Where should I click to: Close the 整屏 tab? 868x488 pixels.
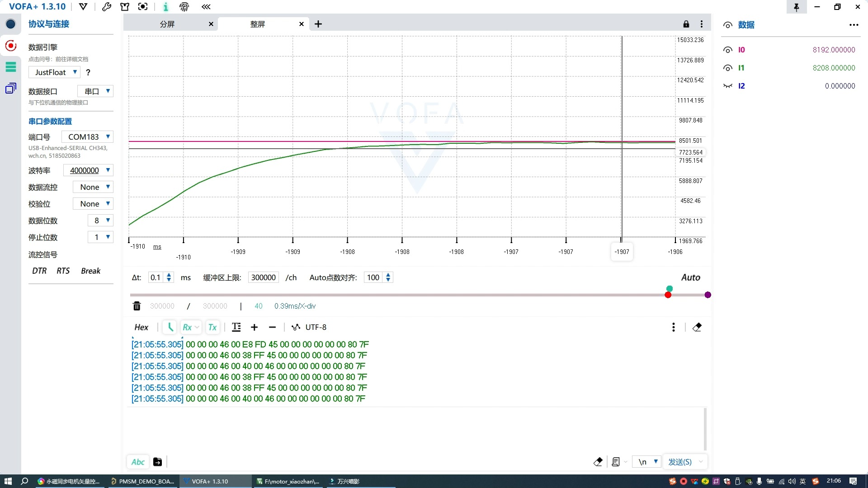coord(302,24)
